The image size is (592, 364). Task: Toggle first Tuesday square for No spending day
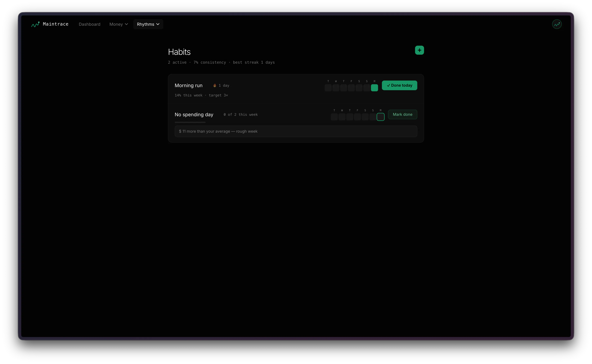(334, 117)
